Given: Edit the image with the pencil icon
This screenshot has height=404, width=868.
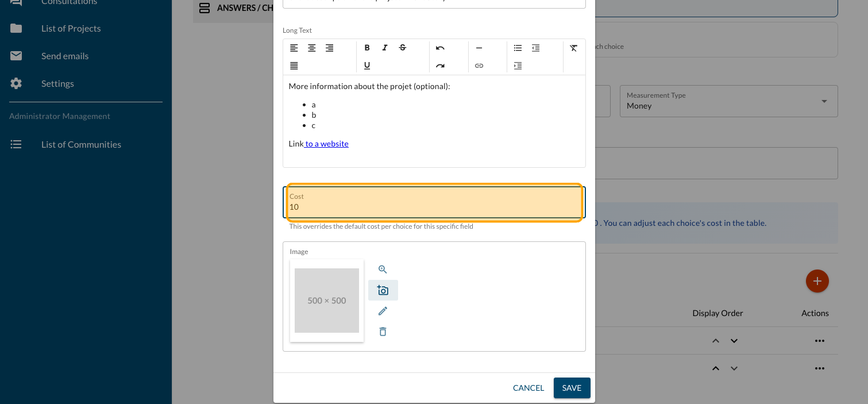Looking at the screenshot, I should 383,311.
